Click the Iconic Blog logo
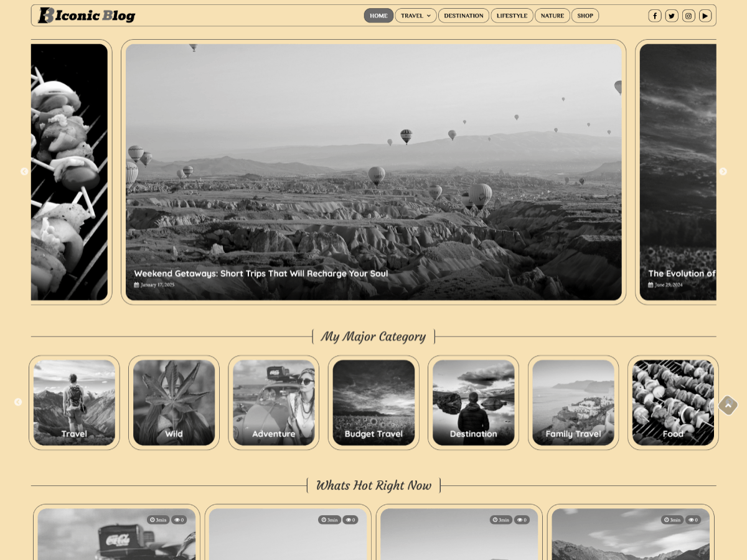747x560 pixels. coord(85,16)
